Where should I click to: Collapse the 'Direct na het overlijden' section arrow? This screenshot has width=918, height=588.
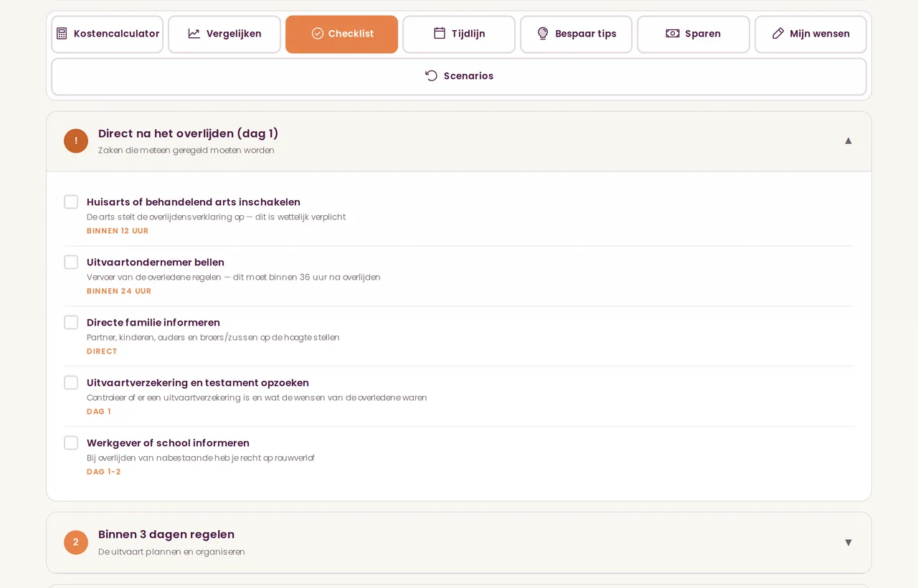pyautogui.click(x=848, y=141)
